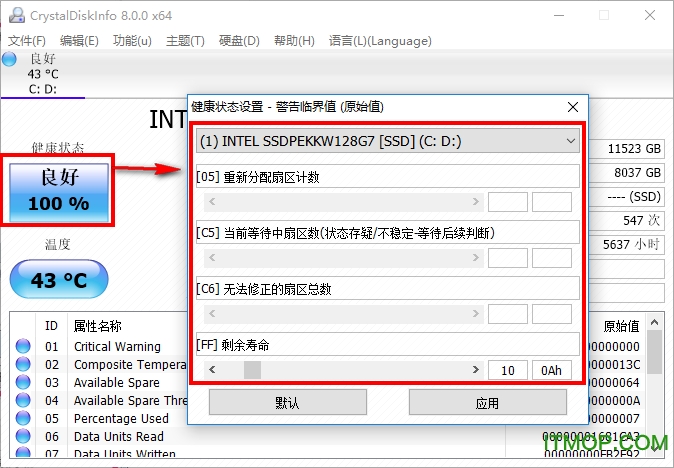Open the 硬盘(D) menu
Screen dimensions: 674x468
pyautogui.click(x=239, y=41)
